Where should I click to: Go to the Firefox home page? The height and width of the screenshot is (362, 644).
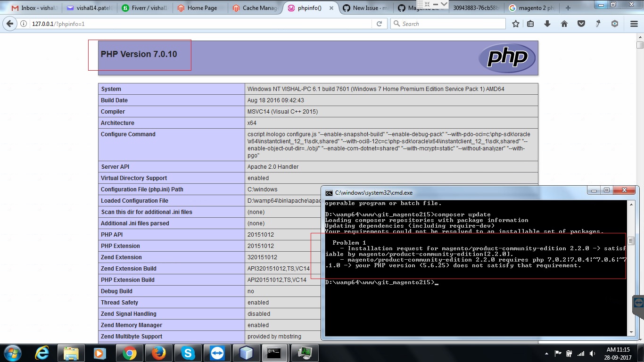[564, 24]
